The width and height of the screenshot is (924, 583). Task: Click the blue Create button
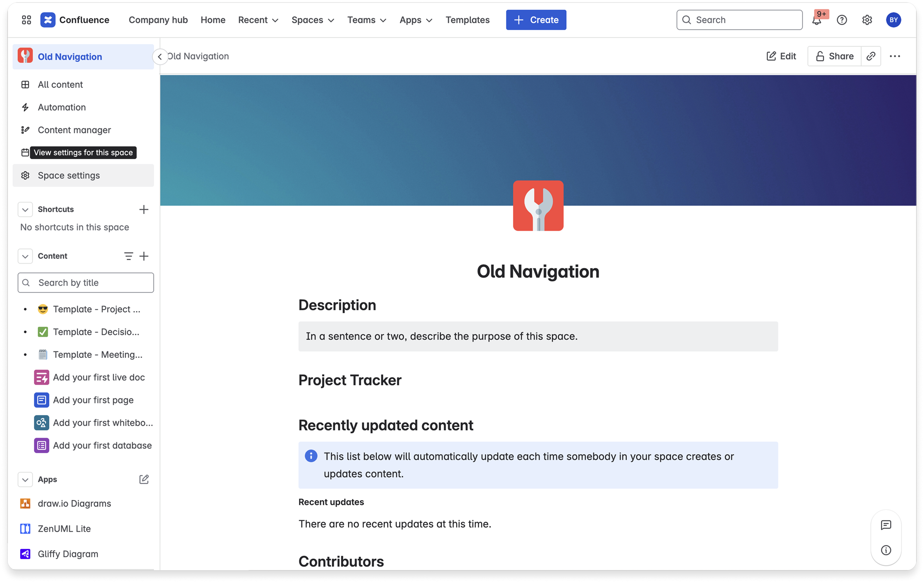pos(536,20)
